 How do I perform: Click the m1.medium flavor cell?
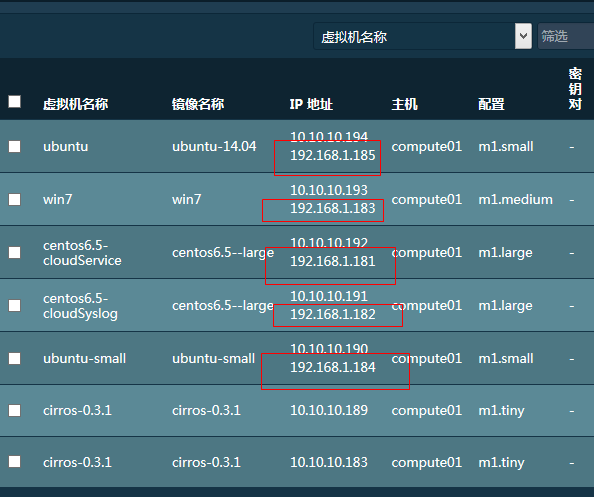pos(515,200)
